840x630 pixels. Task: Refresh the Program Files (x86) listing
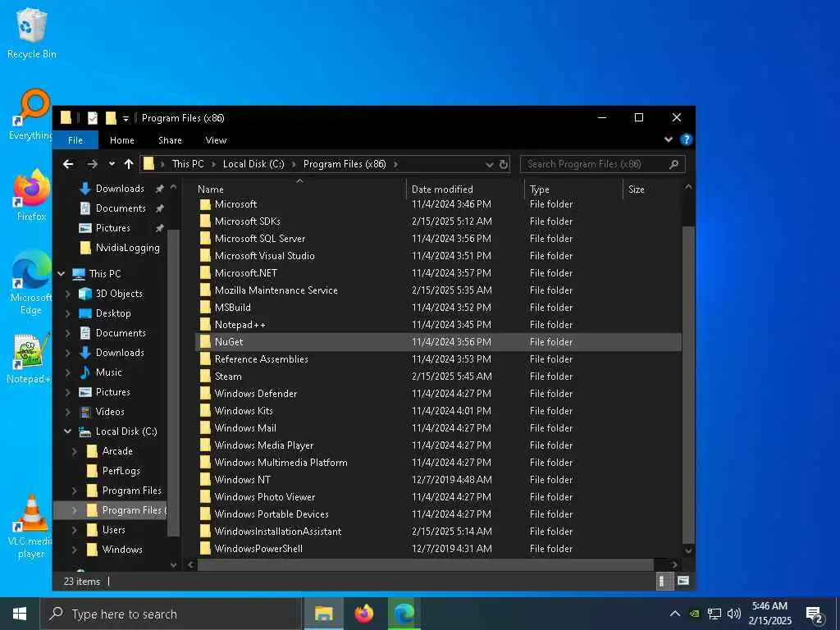point(503,164)
